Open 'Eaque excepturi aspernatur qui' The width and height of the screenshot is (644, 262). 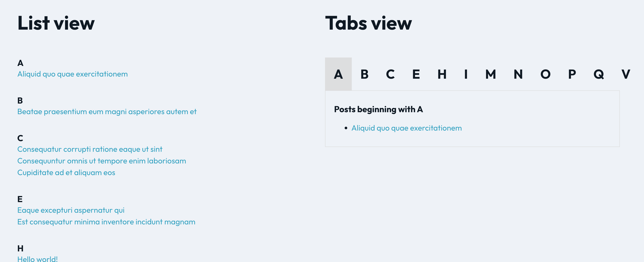point(71,210)
